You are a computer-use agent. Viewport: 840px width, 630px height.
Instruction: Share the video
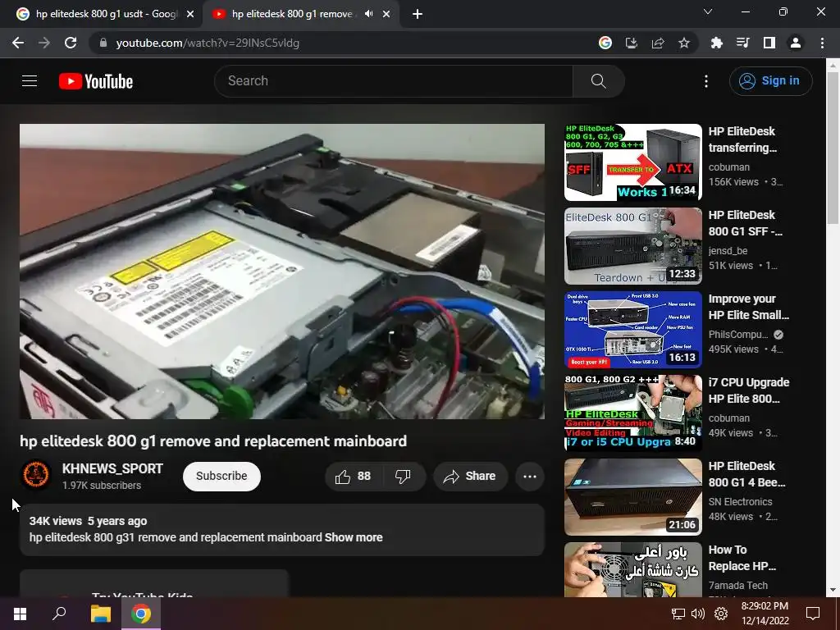coord(470,477)
